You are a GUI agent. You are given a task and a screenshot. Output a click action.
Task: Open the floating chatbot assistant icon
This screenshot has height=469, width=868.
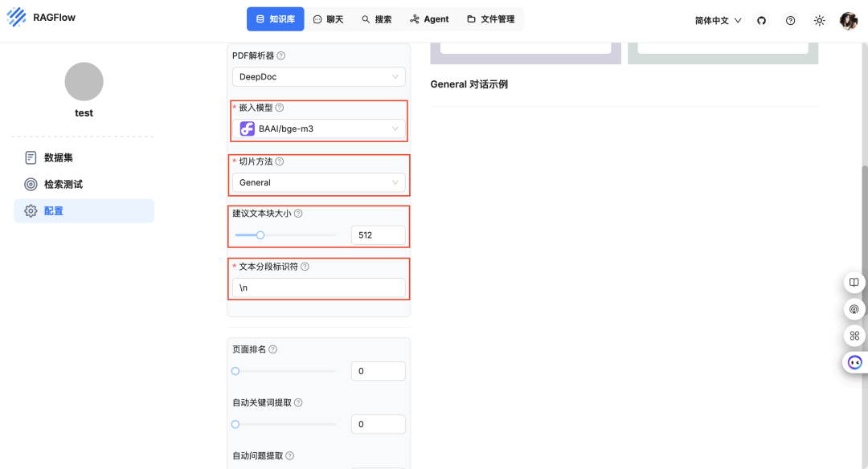click(x=854, y=362)
